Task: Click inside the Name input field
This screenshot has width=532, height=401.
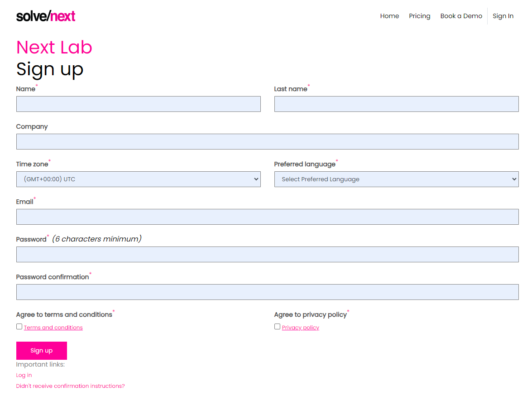Action: pyautogui.click(x=138, y=104)
